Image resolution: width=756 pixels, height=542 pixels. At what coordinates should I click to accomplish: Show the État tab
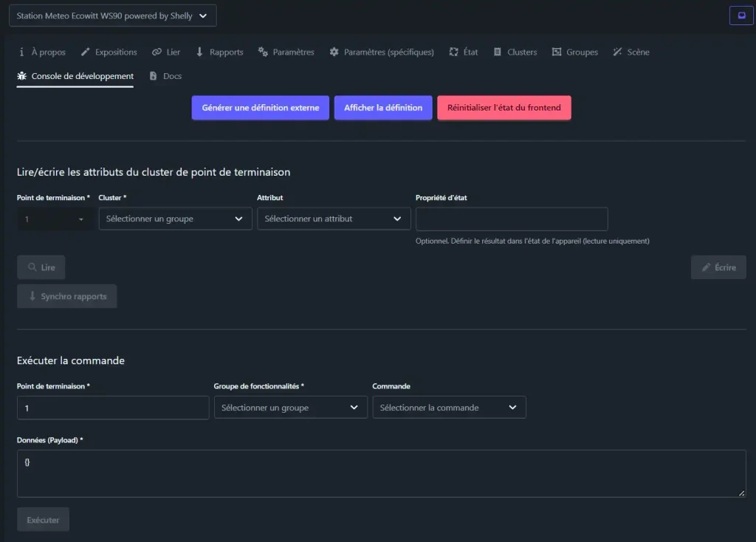click(x=464, y=52)
